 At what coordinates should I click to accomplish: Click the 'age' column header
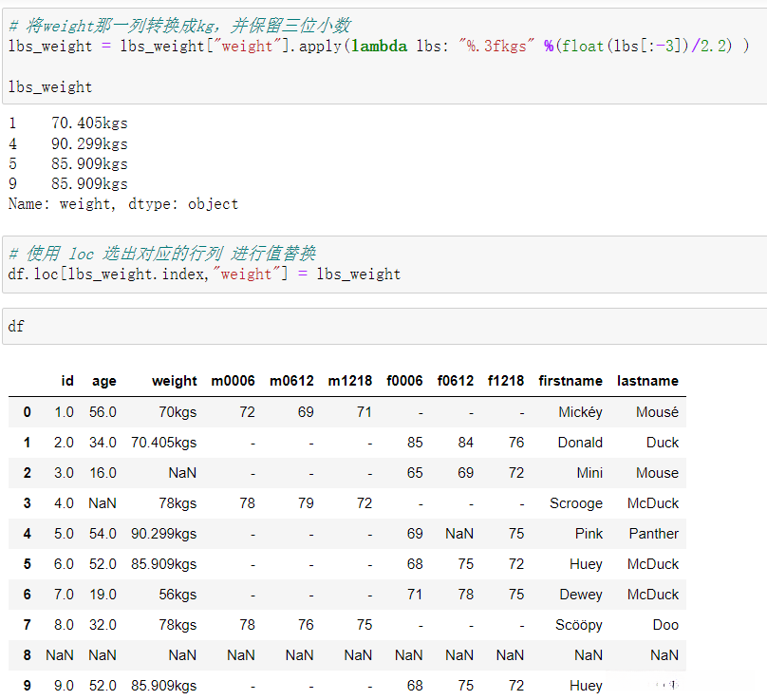(104, 381)
